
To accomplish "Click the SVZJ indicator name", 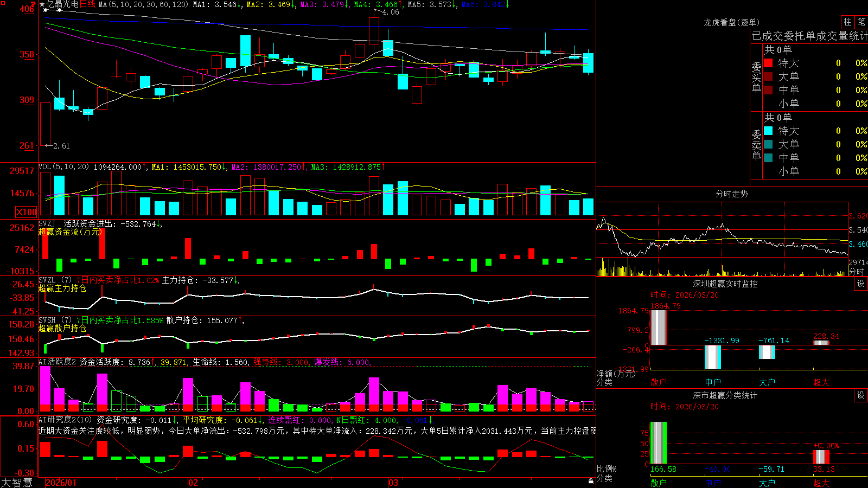I will pos(47,223).
